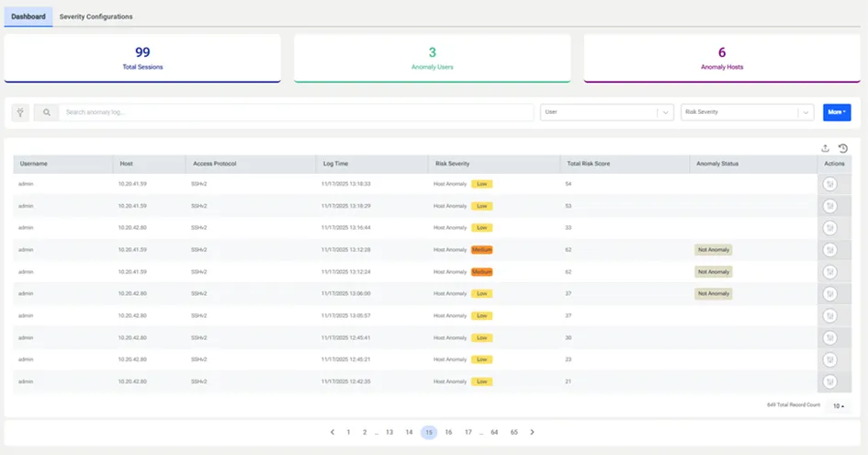Go to page 2
Image resolution: width=868 pixels, height=455 pixels.
coord(365,432)
